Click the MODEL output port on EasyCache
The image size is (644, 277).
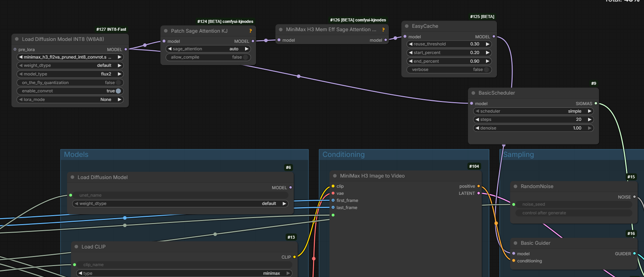pos(494,37)
